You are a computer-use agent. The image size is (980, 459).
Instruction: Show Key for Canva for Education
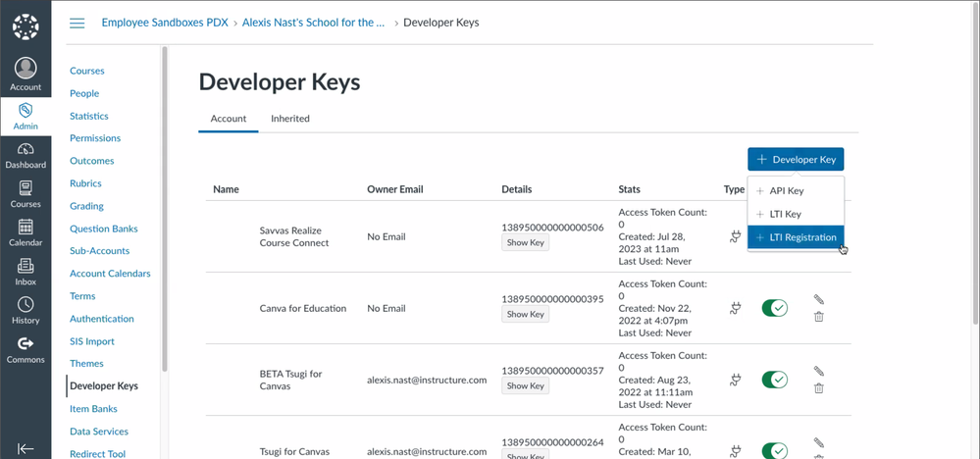(525, 314)
